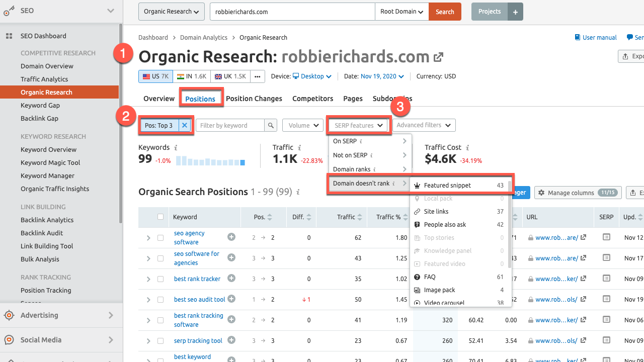This screenshot has height=362, width=644.
Task: Open SERP snapshot icon for first keyword row
Action: (x=606, y=237)
